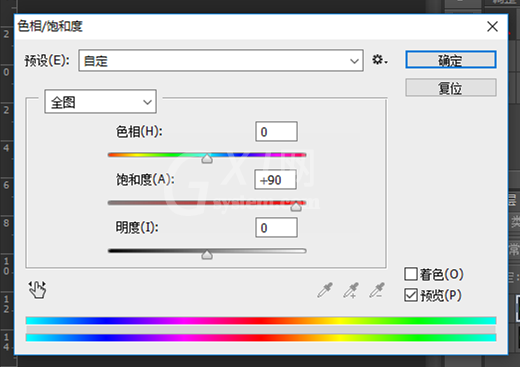Click the 复位 reset button
Image resolution: width=520 pixels, height=367 pixels.
[451, 88]
